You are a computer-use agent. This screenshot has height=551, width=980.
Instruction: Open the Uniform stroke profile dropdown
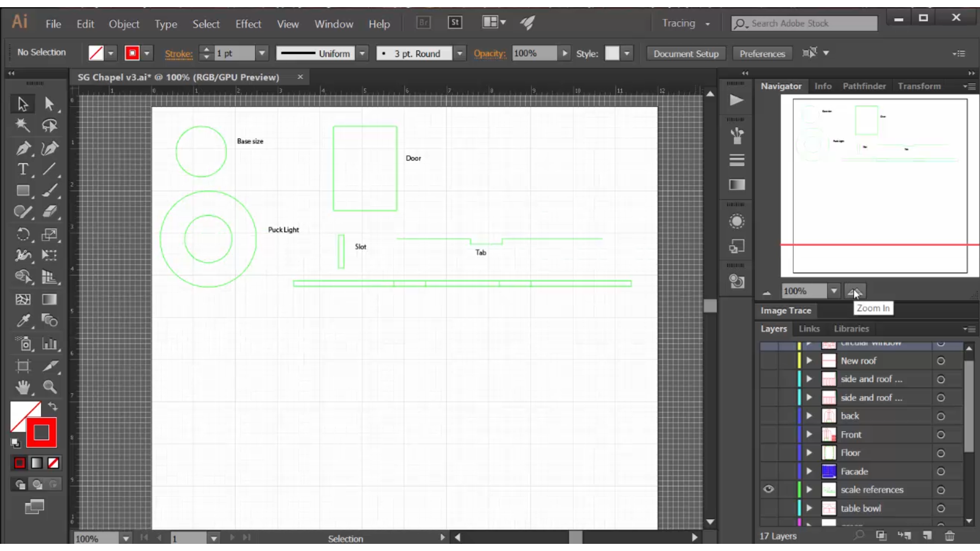362,53
